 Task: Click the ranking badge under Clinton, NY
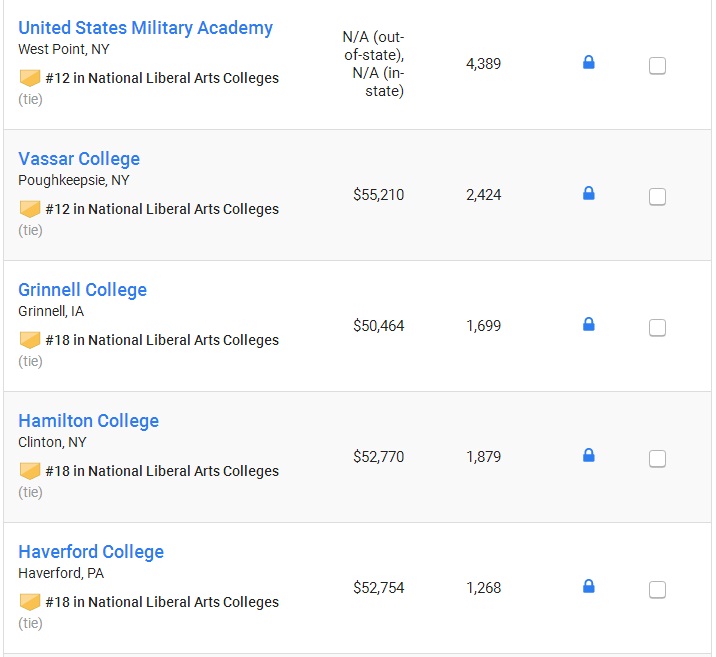(x=30, y=471)
